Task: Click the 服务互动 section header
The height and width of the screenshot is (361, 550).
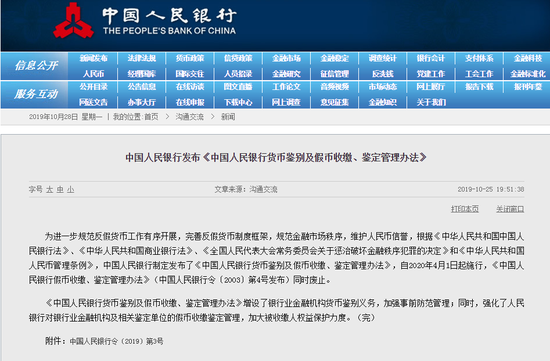Action: [x=36, y=94]
